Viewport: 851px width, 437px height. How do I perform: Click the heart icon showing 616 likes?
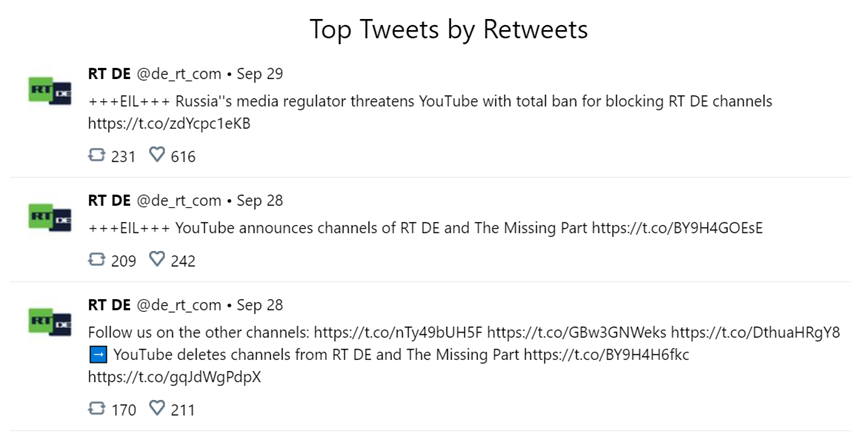click(x=157, y=155)
